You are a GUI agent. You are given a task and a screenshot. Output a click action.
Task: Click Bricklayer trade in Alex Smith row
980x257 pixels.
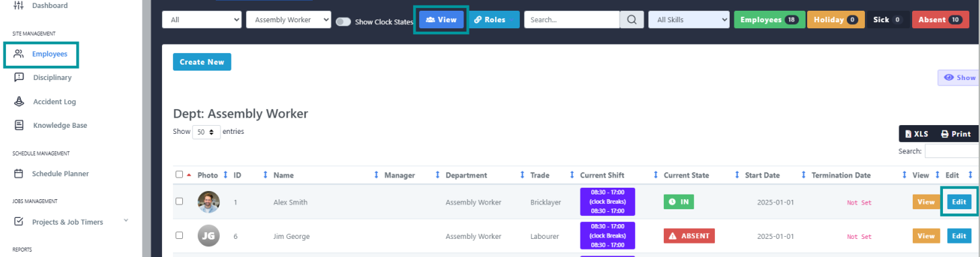tap(545, 203)
